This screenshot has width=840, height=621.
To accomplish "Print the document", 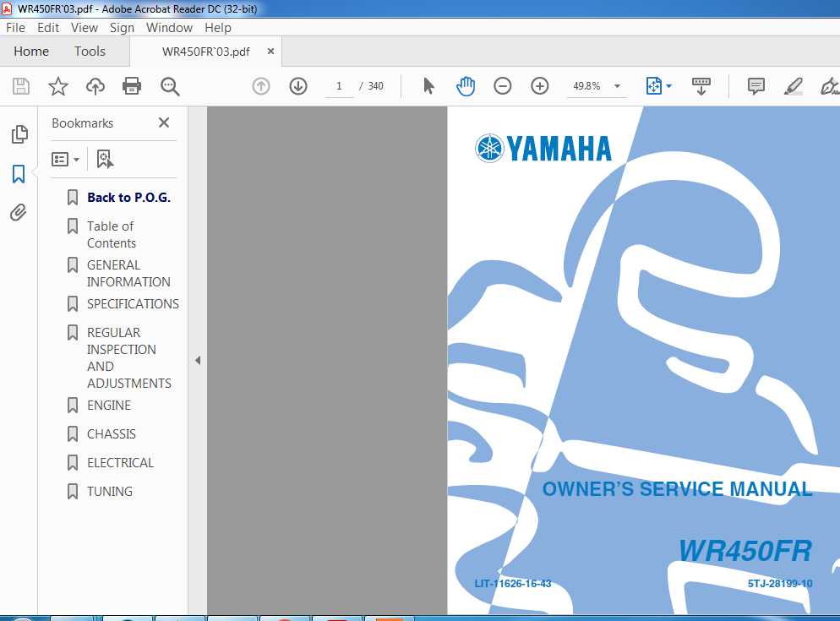I will [x=132, y=86].
